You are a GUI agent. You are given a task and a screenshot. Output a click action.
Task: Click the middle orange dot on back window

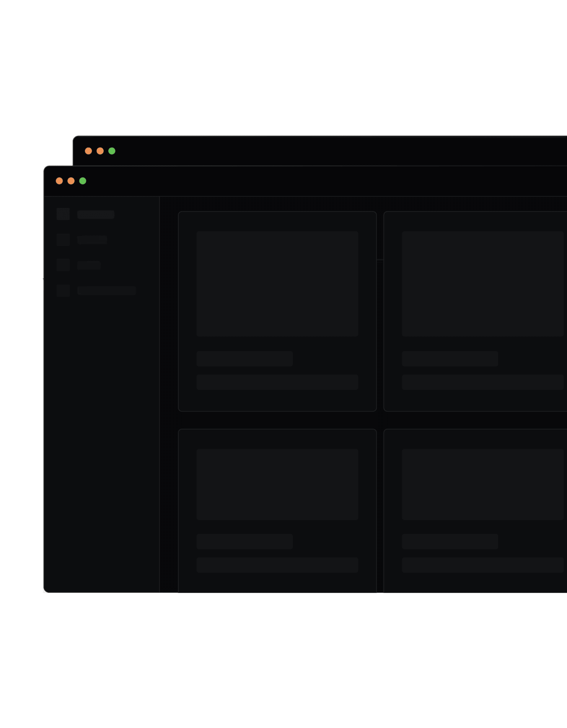(100, 151)
